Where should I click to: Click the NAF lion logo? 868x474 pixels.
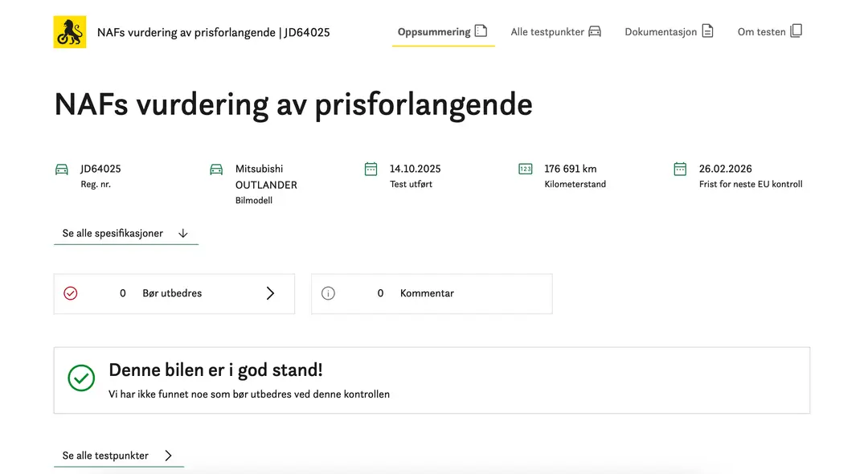[x=70, y=32]
